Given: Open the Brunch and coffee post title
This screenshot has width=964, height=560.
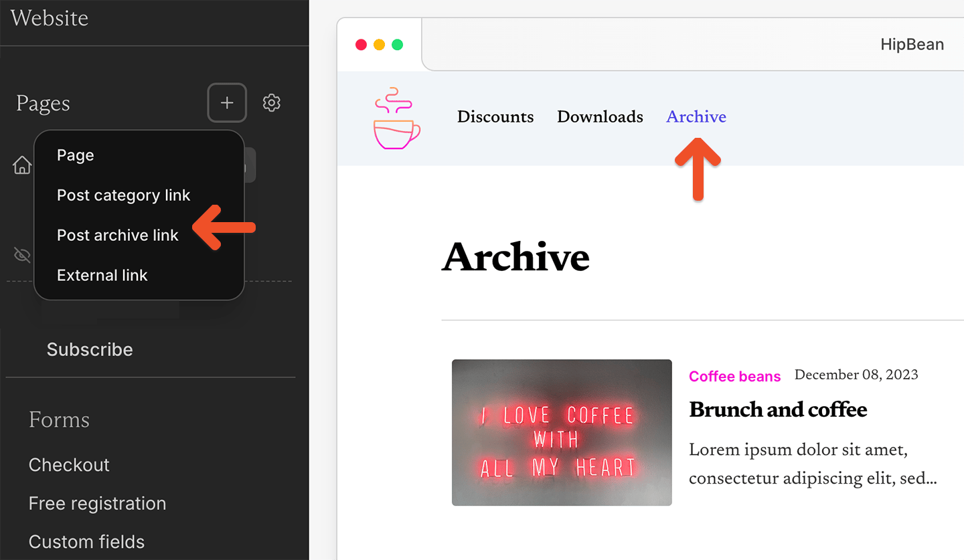Looking at the screenshot, I should coord(778,409).
